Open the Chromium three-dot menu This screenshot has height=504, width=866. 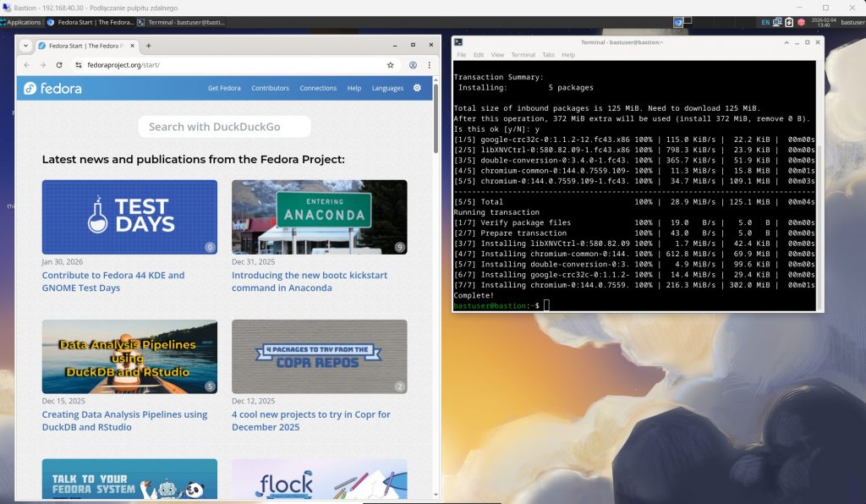tap(430, 65)
